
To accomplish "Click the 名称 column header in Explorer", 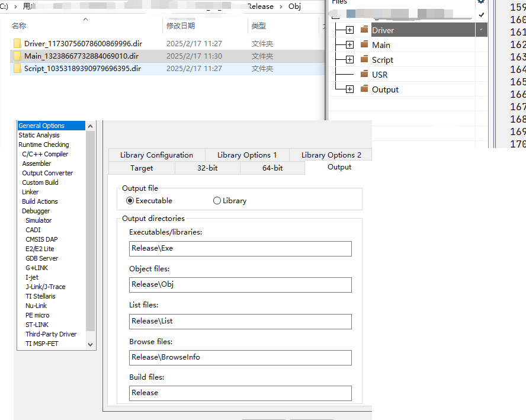I will click(x=19, y=26).
